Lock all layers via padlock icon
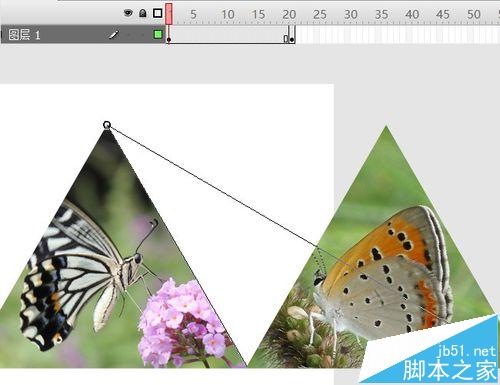Viewport: 500px width, 385px height. coord(143,13)
